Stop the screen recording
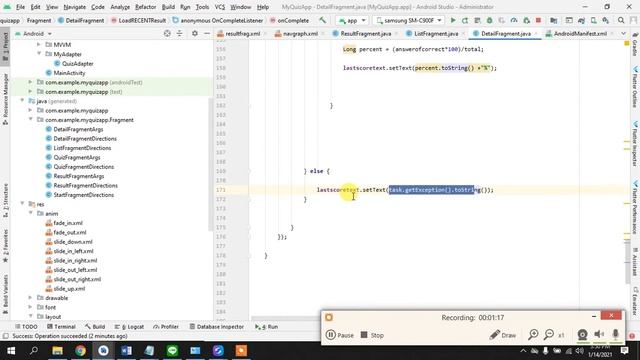 click(372, 335)
